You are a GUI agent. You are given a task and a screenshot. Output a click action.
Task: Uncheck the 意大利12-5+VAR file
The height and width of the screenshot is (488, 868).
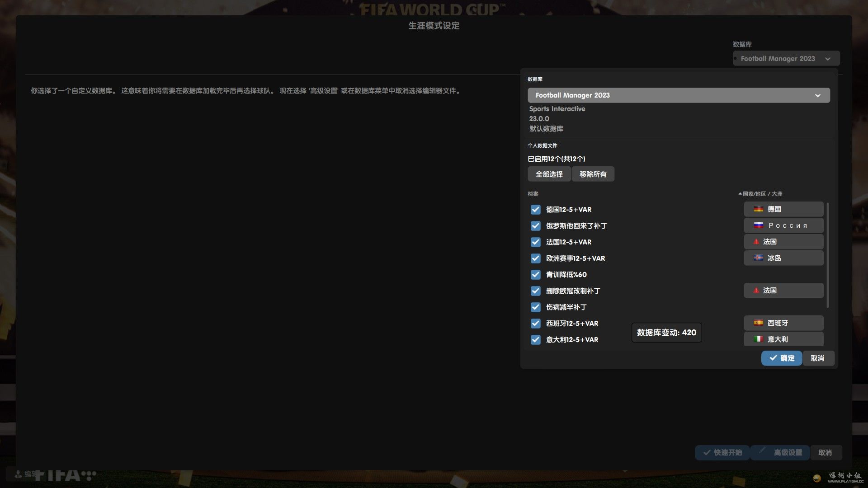click(x=535, y=340)
